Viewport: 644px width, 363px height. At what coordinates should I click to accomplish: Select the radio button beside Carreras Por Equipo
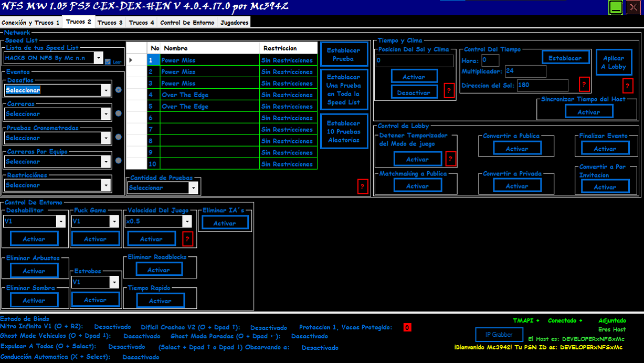[x=118, y=161]
